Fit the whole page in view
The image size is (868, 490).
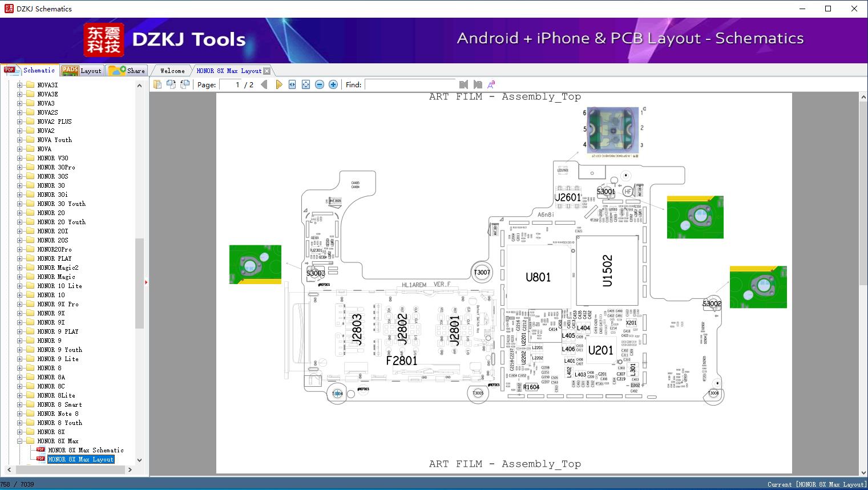click(306, 84)
